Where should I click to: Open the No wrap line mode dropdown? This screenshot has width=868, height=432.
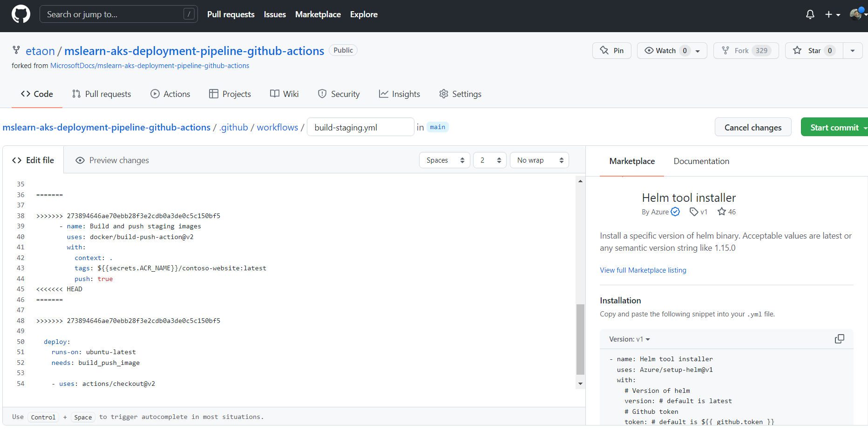(x=539, y=160)
